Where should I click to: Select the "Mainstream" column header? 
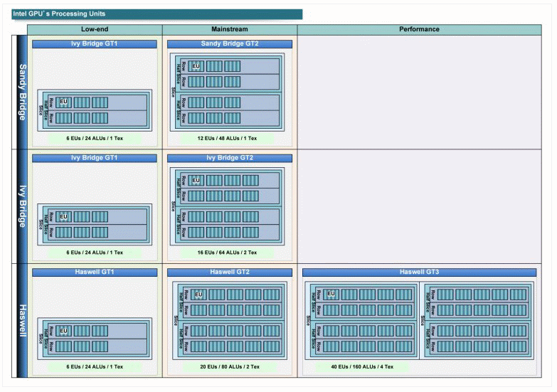coord(230,29)
